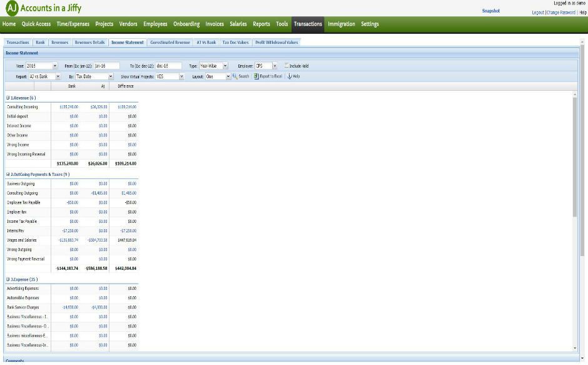Open the Quick Access menu

point(36,24)
